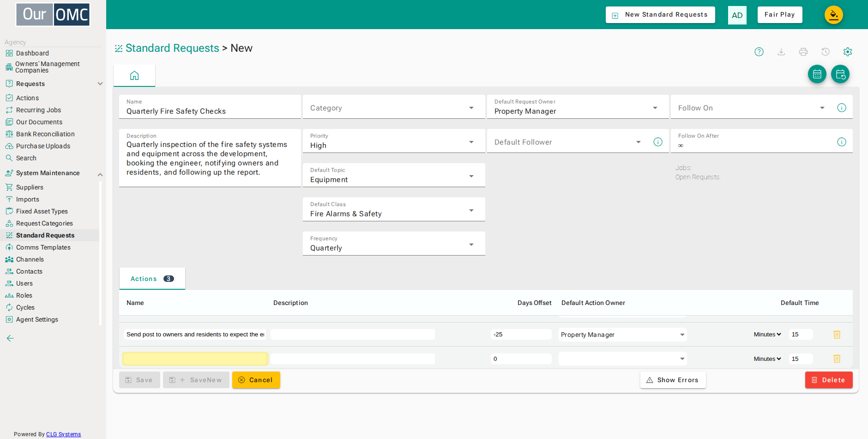Open Comms Templates in the sidebar
This screenshot has width=868, height=439.
pyautogui.click(x=43, y=247)
